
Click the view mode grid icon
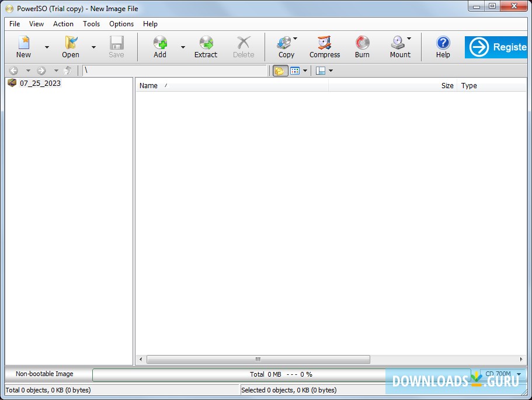pyautogui.click(x=295, y=71)
